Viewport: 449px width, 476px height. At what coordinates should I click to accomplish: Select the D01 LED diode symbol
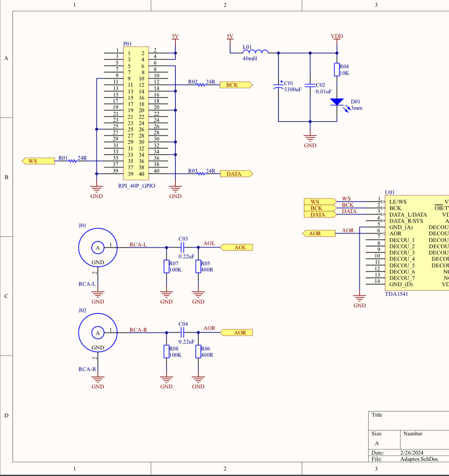click(x=337, y=102)
